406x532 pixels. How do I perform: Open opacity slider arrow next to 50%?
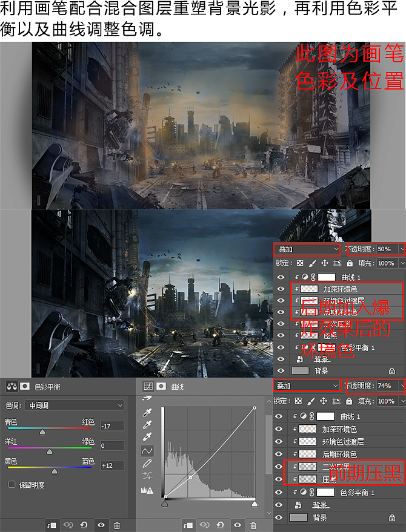coord(402,249)
